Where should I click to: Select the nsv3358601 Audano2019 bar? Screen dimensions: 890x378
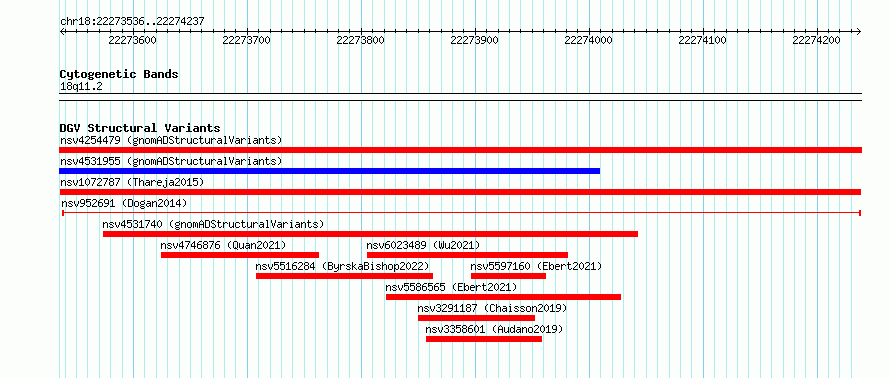(484, 339)
